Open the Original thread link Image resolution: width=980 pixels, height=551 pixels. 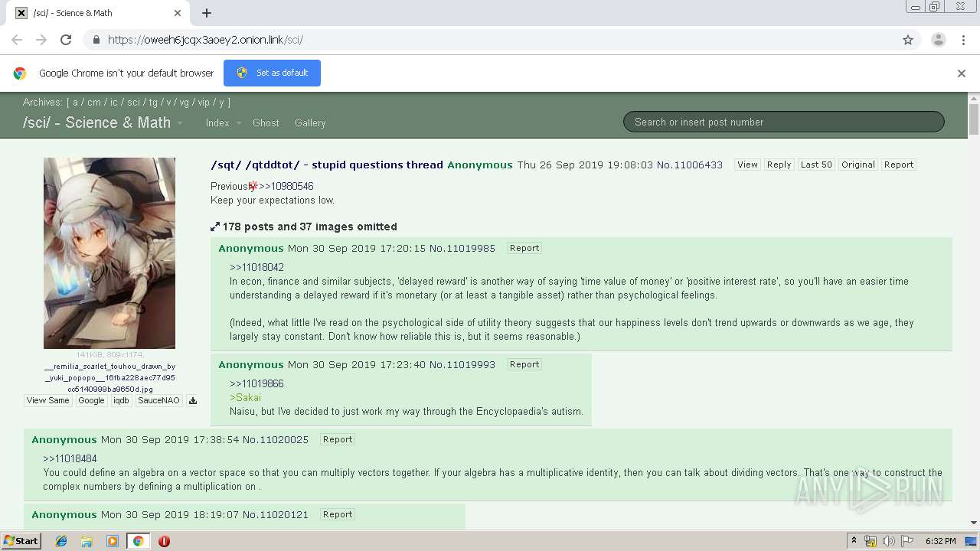click(x=857, y=165)
